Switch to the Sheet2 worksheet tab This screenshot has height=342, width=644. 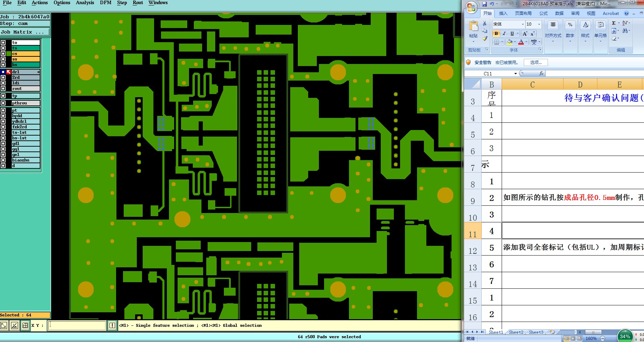(x=516, y=332)
